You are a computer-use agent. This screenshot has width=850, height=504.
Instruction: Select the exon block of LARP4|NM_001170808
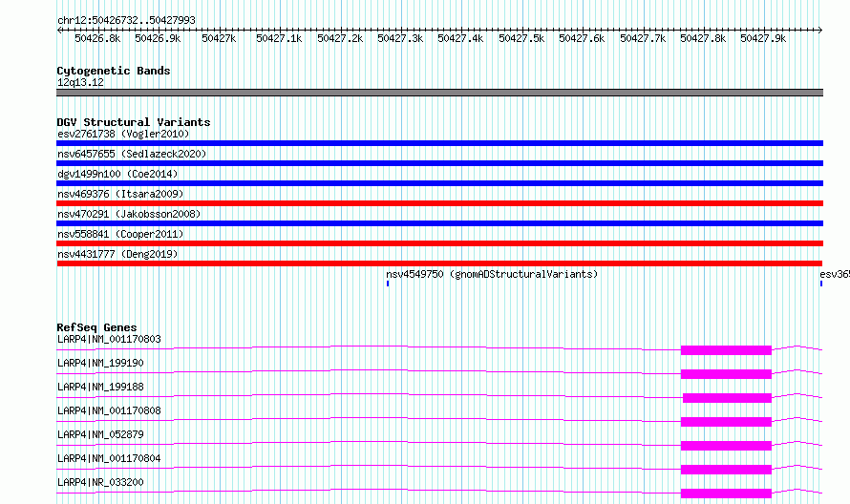tap(726, 422)
